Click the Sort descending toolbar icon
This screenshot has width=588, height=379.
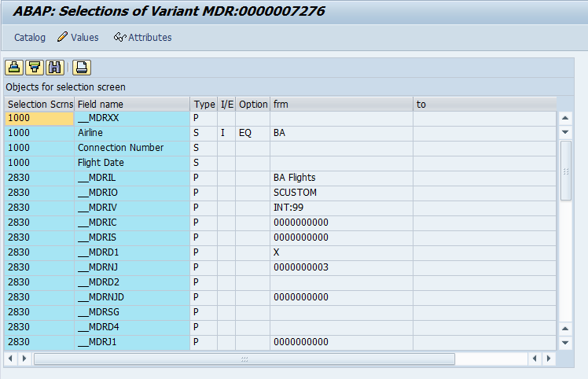(35, 68)
